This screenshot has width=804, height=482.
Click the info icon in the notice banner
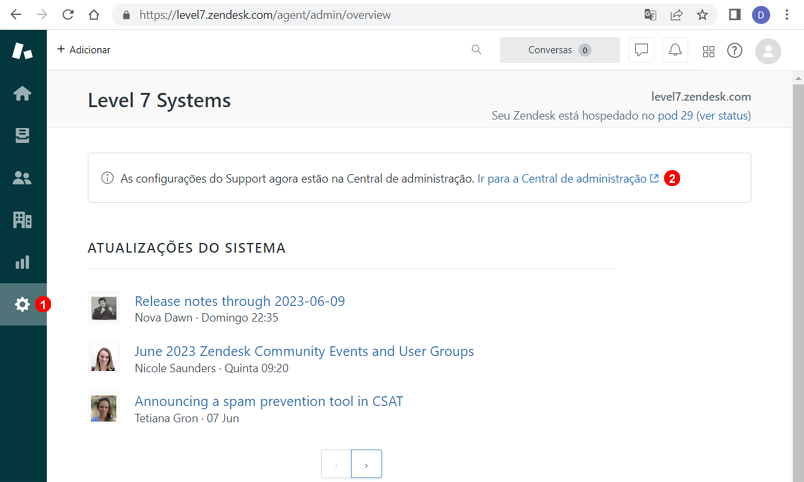[x=107, y=178]
